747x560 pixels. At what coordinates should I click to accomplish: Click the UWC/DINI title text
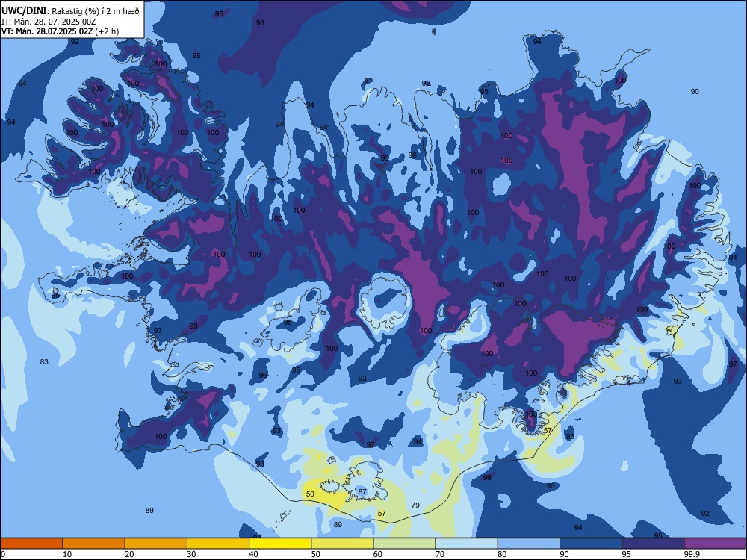[x=25, y=10]
